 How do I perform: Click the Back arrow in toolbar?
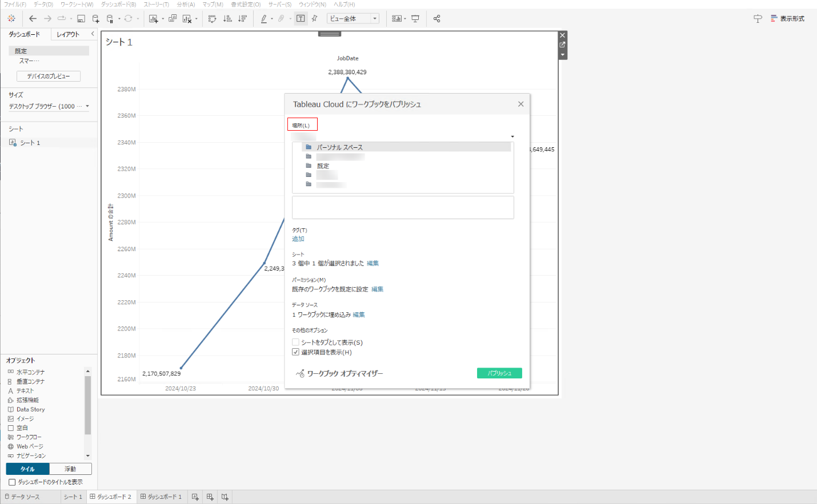[x=33, y=19]
